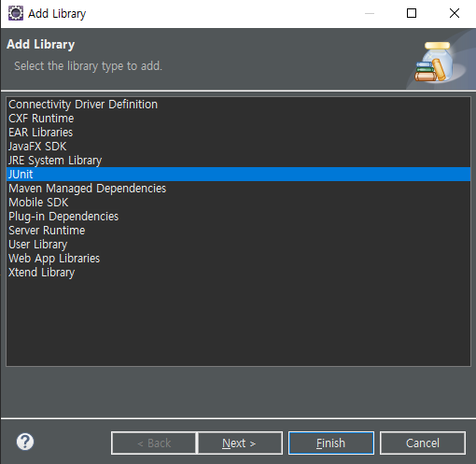The width and height of the screenshot is (476, 464).
Task: Choose Maven Managed Dependencies
Action: [238, 189]
